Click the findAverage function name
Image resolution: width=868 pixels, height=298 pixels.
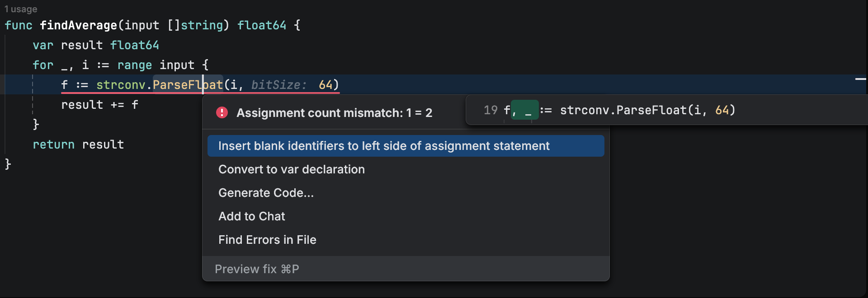(x=78, y=25)
